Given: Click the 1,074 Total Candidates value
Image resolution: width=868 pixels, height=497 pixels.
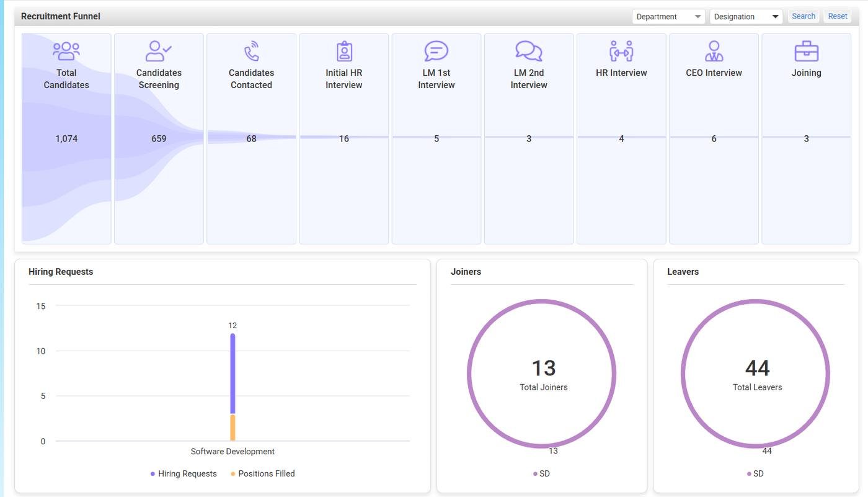Looking at the screenshot, I should (x=66, y=139).
